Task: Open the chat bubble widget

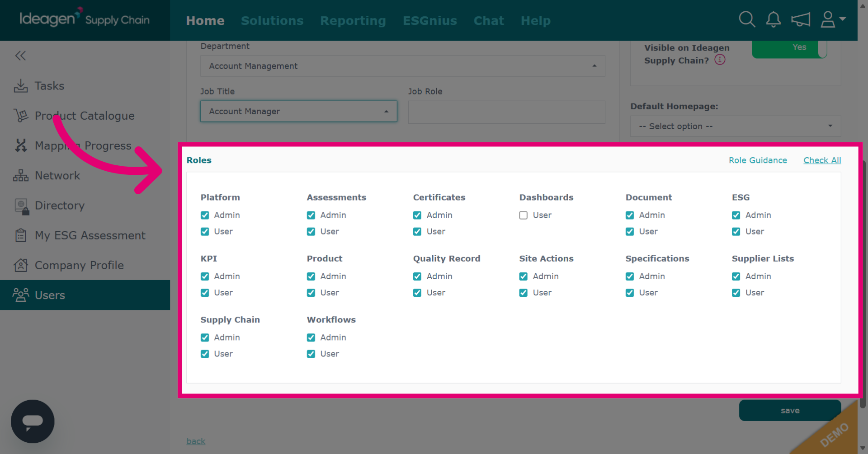Action: tap(33, 421)
